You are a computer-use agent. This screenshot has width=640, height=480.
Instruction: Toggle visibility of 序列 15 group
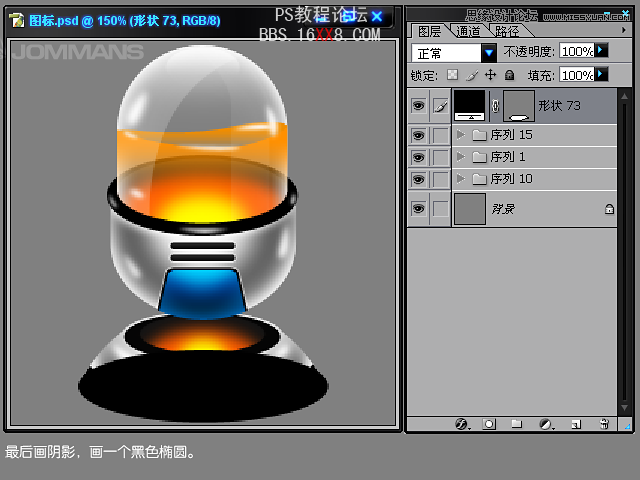tap(418, 135)
